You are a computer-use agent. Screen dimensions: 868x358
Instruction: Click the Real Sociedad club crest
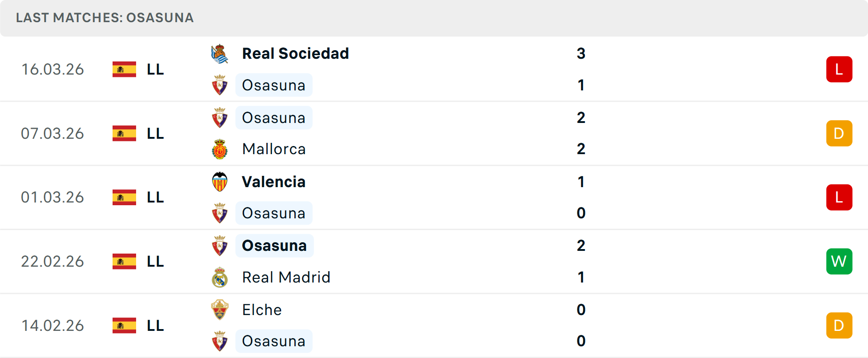(x=220, y=53)
